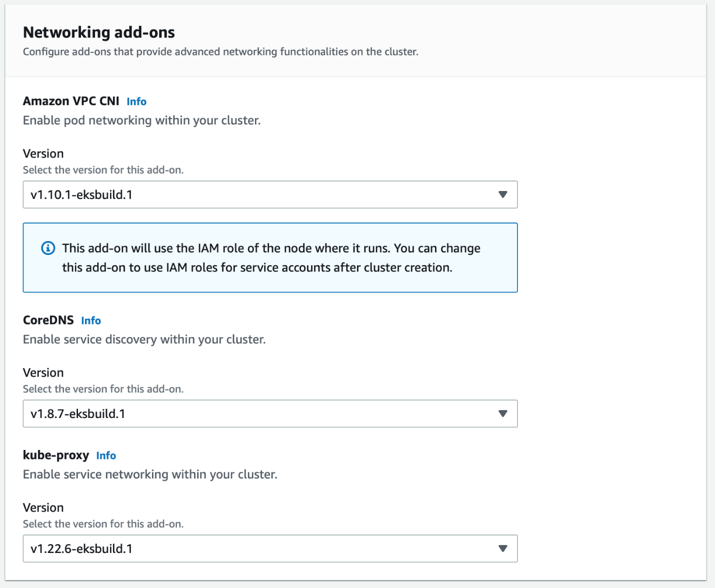
Task: Expand the CoreDNS version dropdown showing v1.8.7-eksbuild.1
Action: 270,413
